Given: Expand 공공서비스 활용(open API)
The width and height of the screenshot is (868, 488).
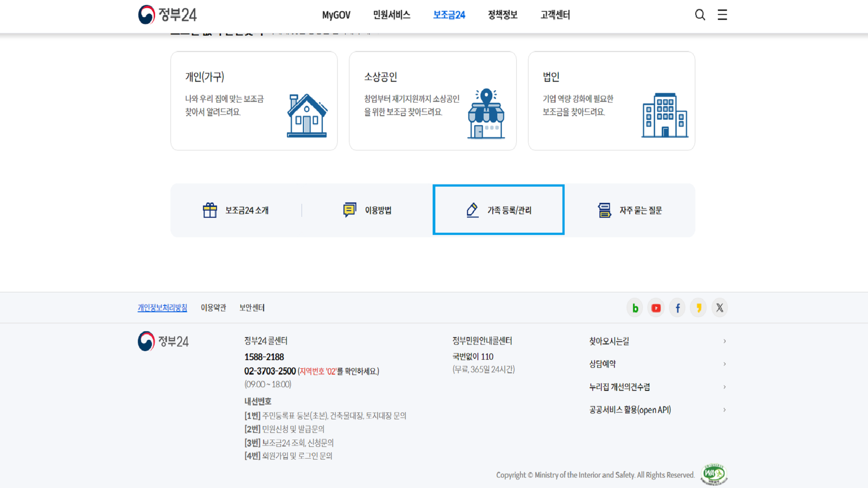Looking at the screenshot, I should [x=725, y=410].
